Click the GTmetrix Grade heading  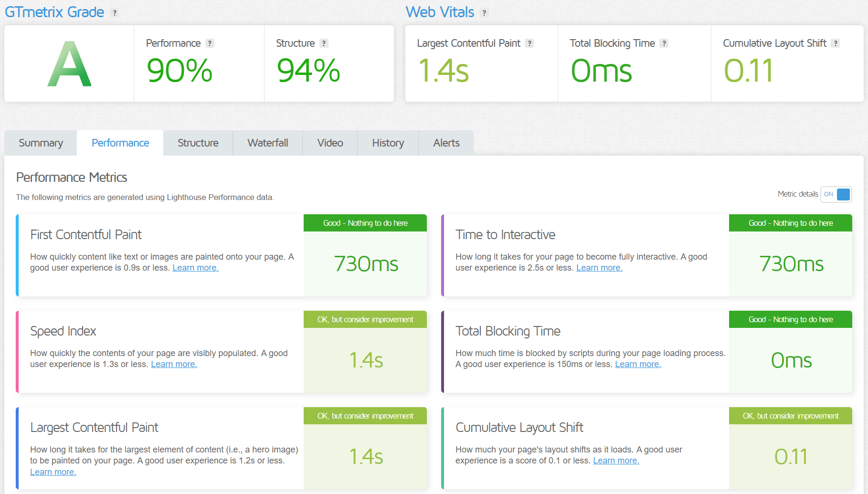click(x=54, y=12)
